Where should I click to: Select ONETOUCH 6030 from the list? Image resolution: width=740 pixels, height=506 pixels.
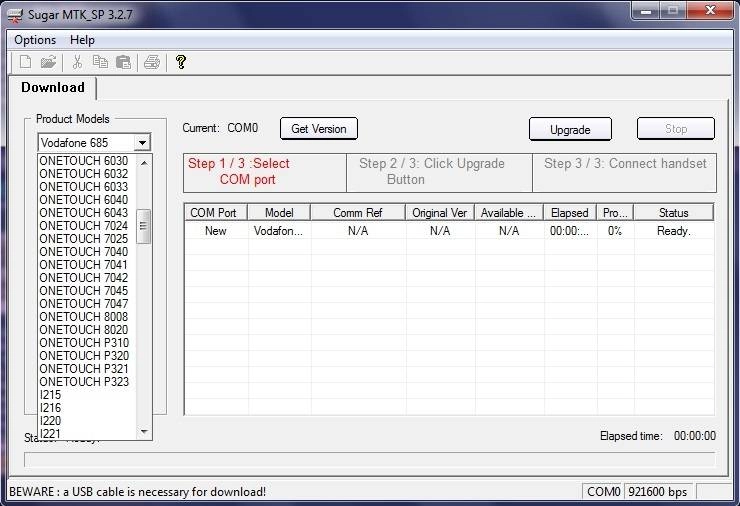[87, 161]
